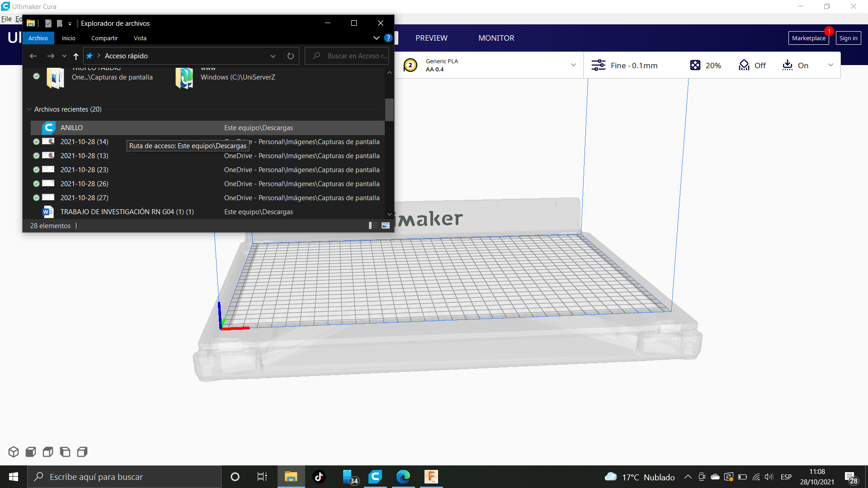Viewport: 868px width, 488px height.
Task: Click the infill density icon
Action: click(x=695, y=65)
